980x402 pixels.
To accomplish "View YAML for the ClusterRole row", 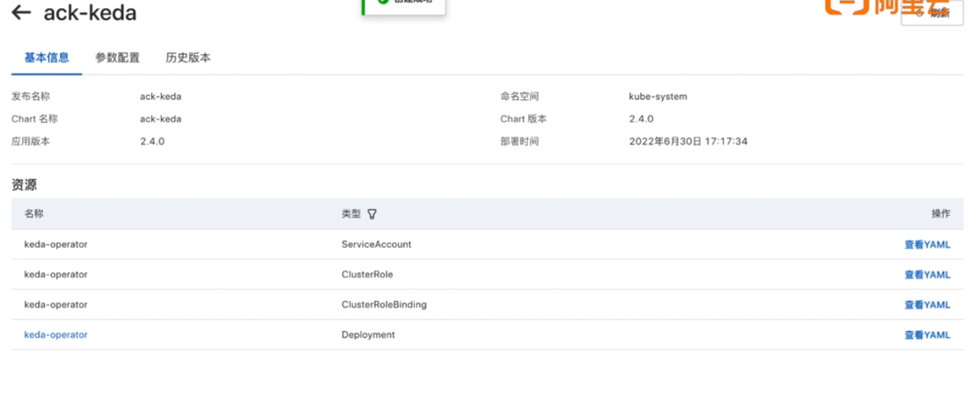I will coord(928,275).
